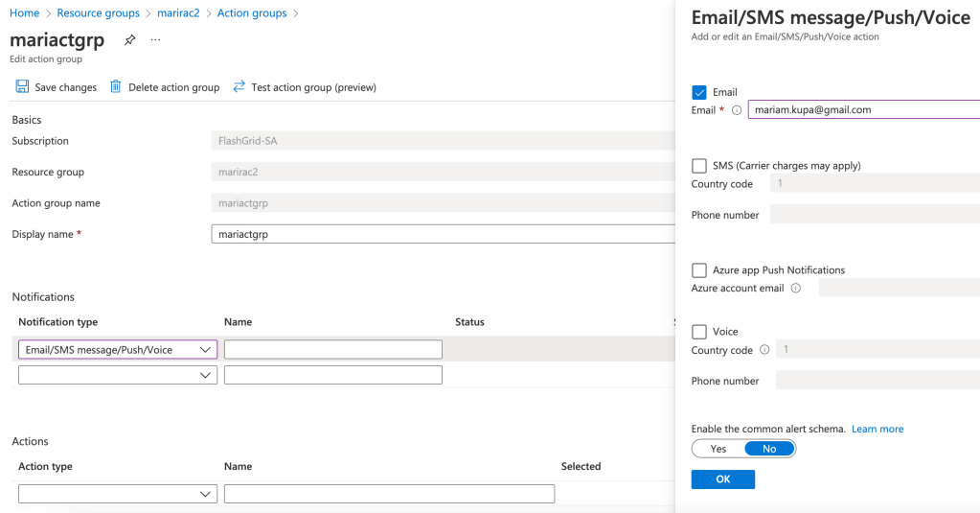Screen dimensions: 980x513
Task: Click the pin icon beside mariactgrp title
Action: pyautogui.click(x=129, y=40)
